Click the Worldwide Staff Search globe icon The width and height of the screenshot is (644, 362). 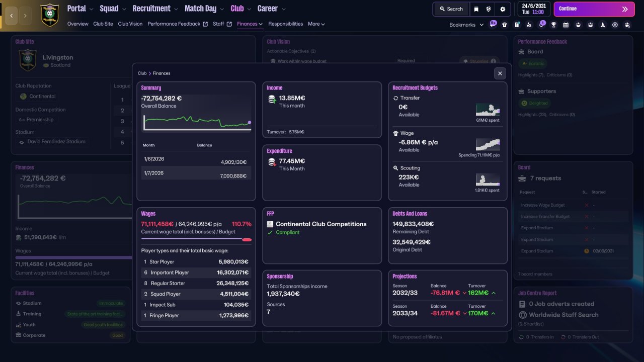coord(523,315)
